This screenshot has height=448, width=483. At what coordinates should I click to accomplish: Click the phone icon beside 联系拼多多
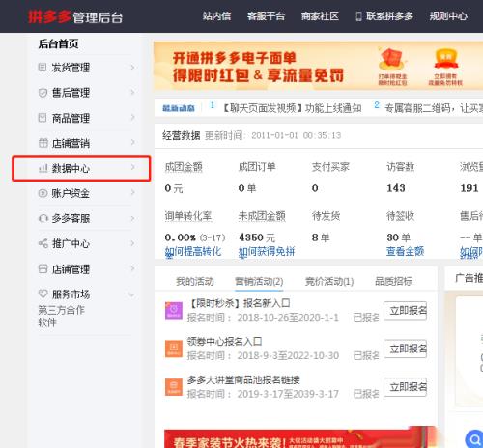click(358, 16)
